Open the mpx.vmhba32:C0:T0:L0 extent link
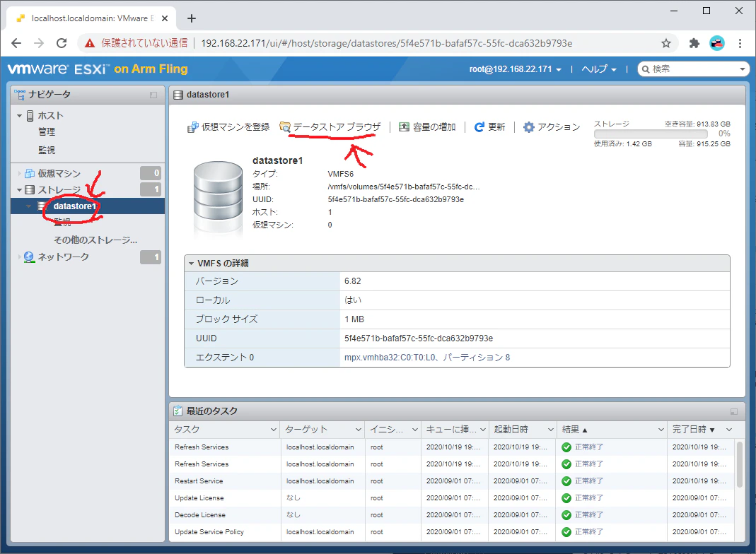 (x=427, y=358)
